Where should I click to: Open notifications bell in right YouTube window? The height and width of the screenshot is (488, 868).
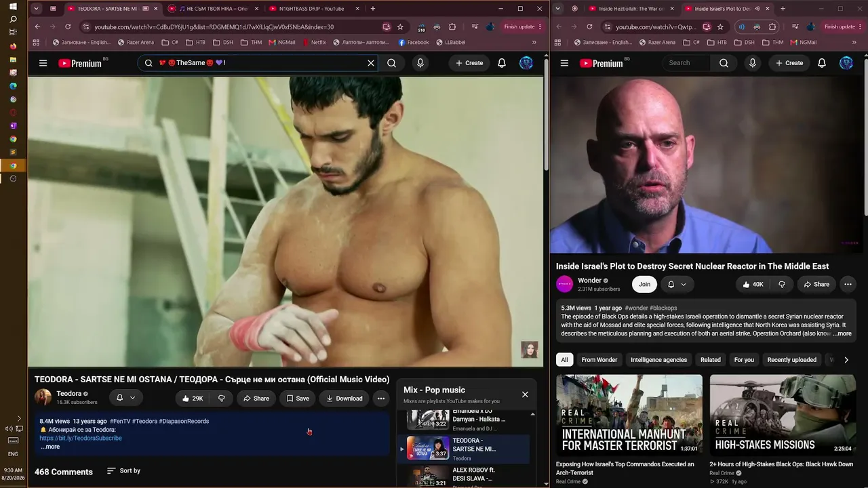(822, 63)
